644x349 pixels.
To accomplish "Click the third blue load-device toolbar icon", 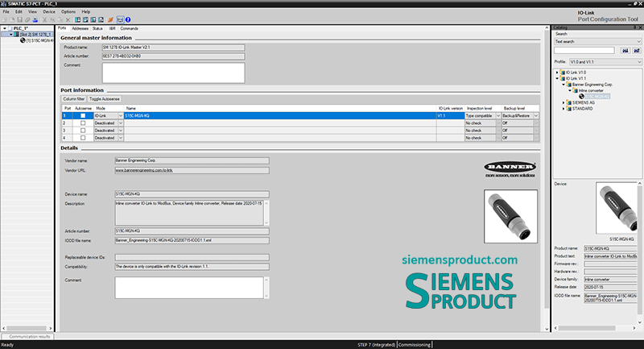I will 93,19.
